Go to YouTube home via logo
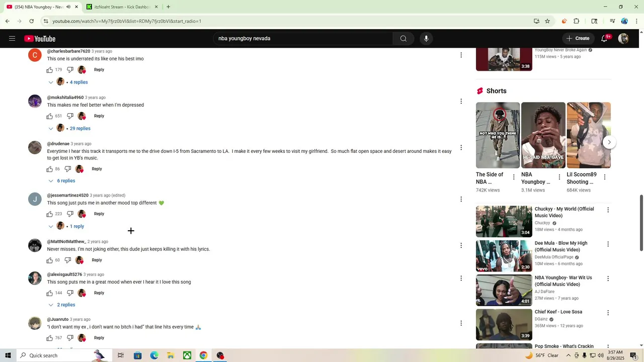Screen dimensions: 644x362 [40, 39]
